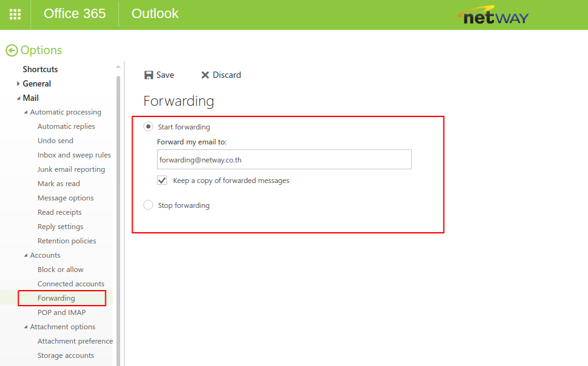Open Inbox and sweep rules
This screenshot has width=588, height=366.
[x=74, y=155]
